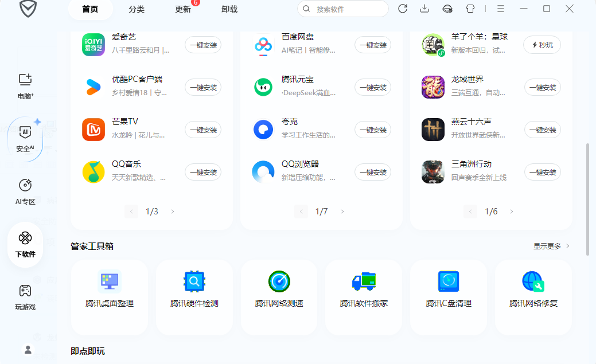Screen dimensions: 596x364
Task: Open the QQ浏览器 app icon
Action: [263, 172]
